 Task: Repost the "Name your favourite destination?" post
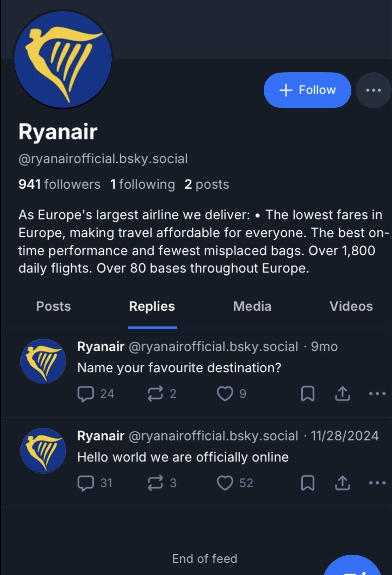coord(155,394)
